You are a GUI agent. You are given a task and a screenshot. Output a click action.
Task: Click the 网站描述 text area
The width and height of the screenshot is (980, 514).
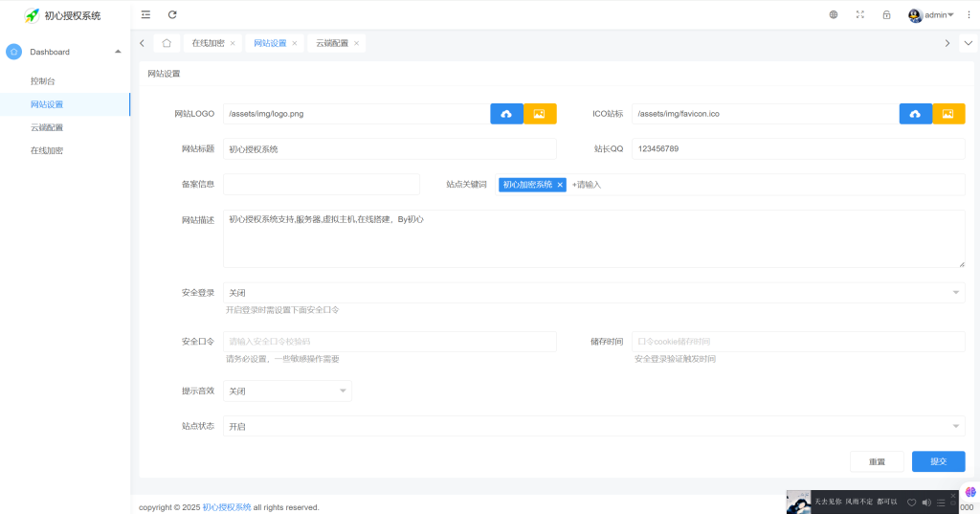tap(593, 239)
